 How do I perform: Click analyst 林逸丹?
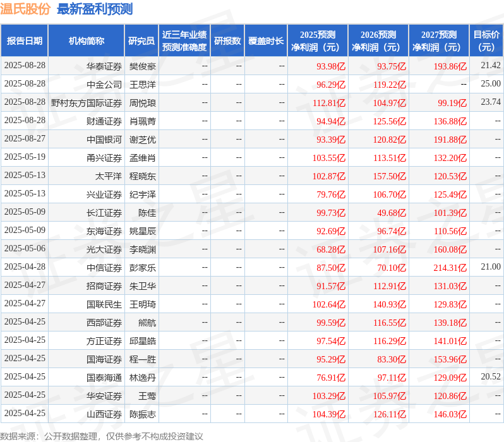click(142, 378)
